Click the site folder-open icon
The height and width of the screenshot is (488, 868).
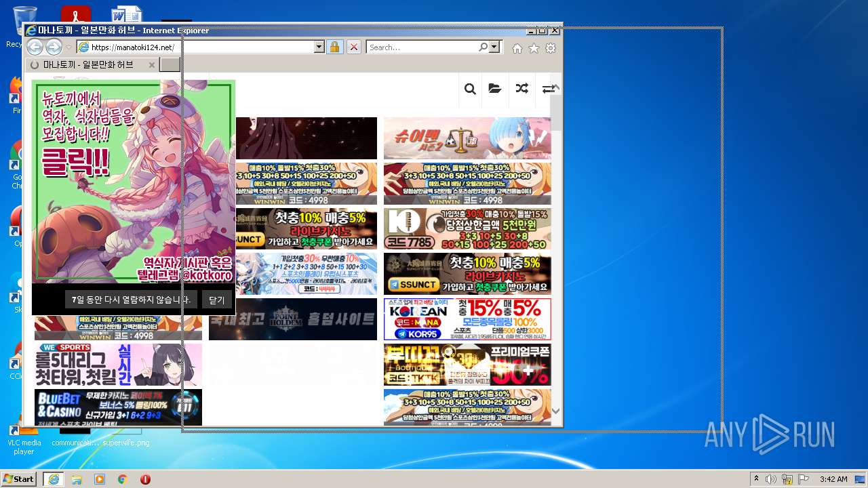pos(495,89)
